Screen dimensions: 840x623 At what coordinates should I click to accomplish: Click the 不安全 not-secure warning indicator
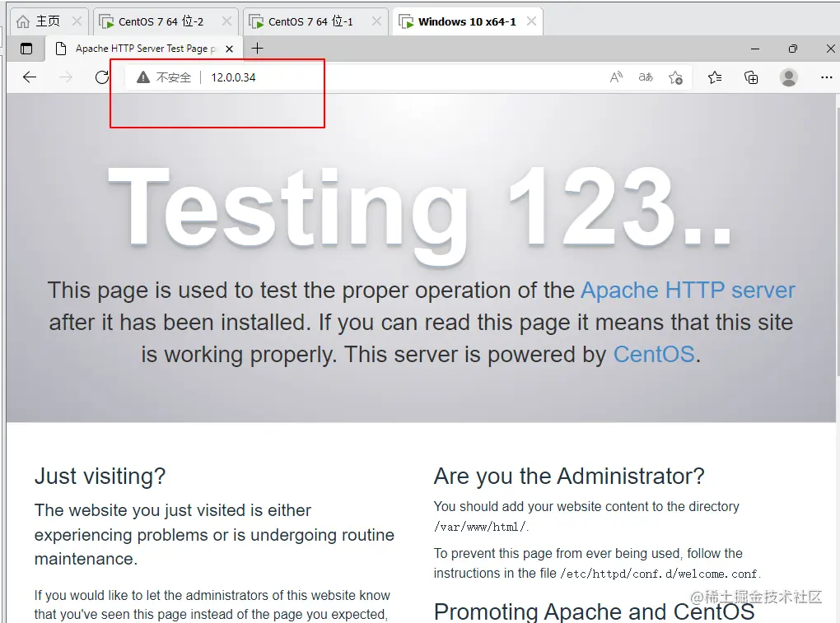164,77
